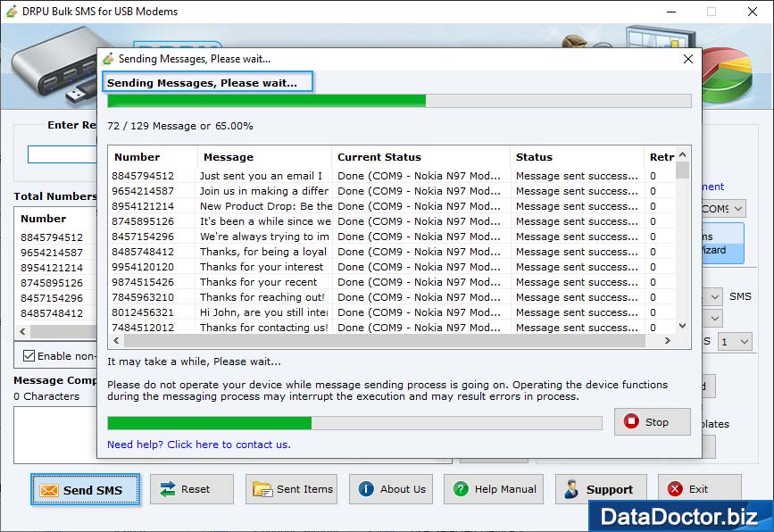774x532 pixels.
Task: Open the dropdown showing value 1
Action: tap(735, 342)
